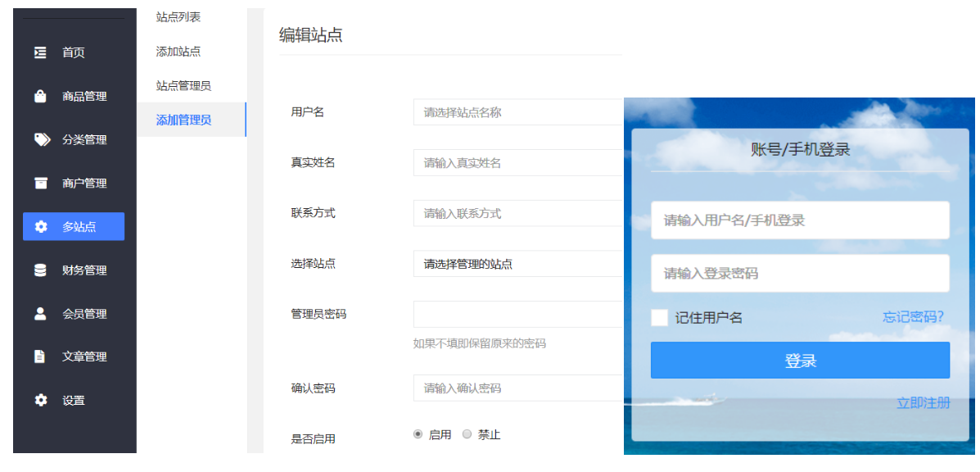Select the 添加管理员 submenu item

coord(192,120)
